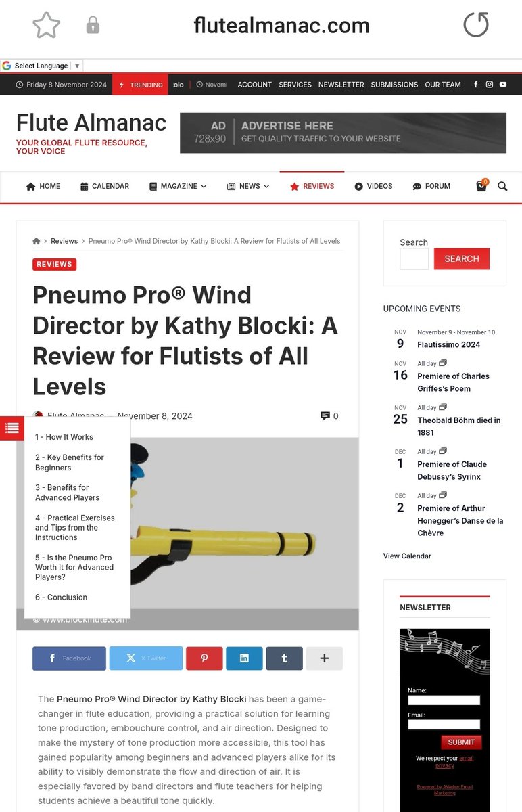This screenshot has width=522, height=812.
Task: Open the email privacy link
Action: tap(454, 762)
